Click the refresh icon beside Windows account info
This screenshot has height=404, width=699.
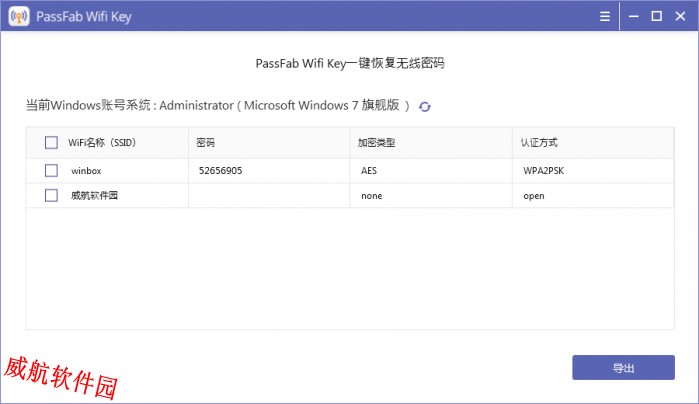click(425, 107)
